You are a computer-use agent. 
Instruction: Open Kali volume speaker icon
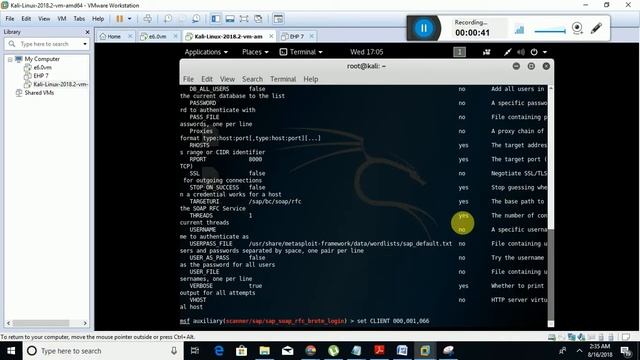pos(521,52)
